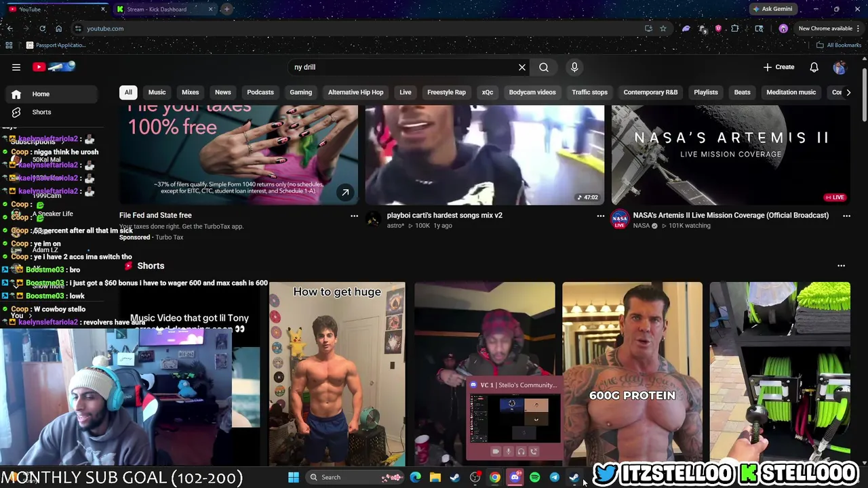Select the Live filter chip
The image size is (868, 488).
coord(406,92)
